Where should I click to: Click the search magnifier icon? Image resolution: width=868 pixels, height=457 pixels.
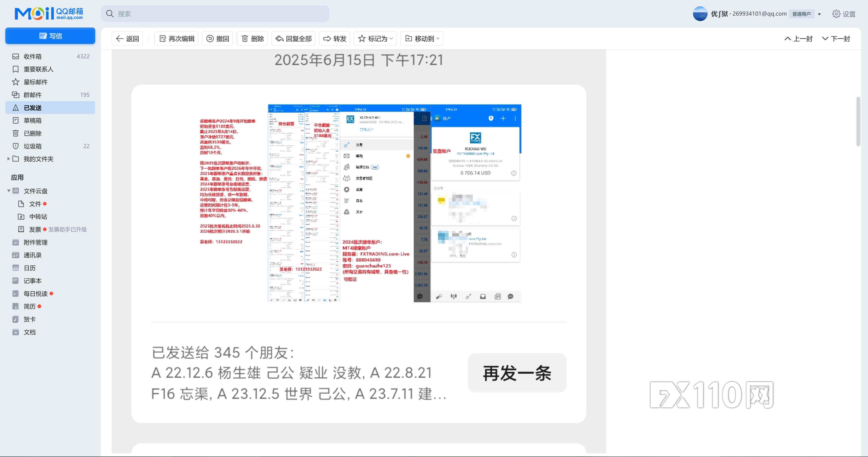click(109, 14)
